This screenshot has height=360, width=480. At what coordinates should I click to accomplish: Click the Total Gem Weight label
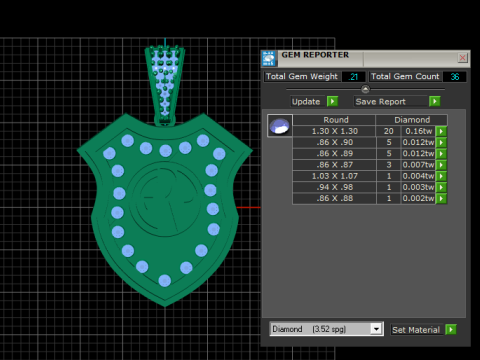[302, 77]
